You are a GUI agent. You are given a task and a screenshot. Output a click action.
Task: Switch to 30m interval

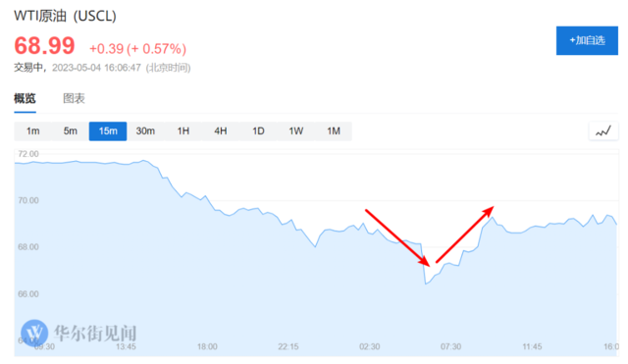[145, 130]
